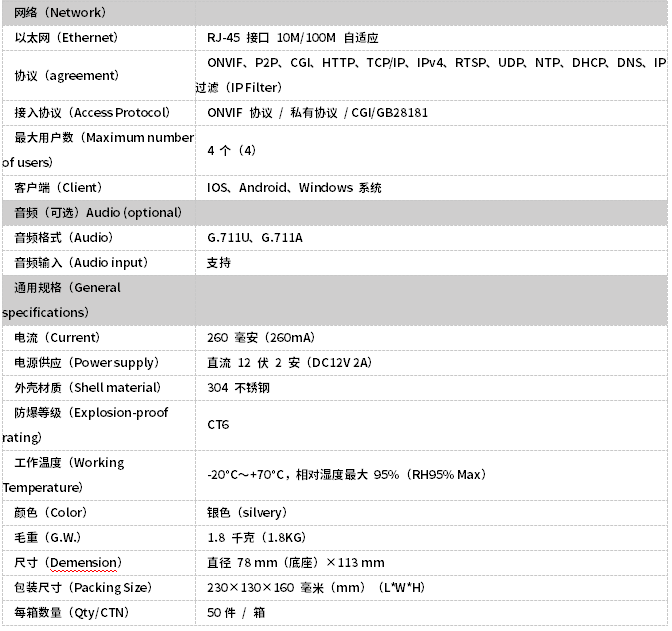
Task: Click the ONVIF / CGI/GB28181 value cell
Action: tap(317, 112)
